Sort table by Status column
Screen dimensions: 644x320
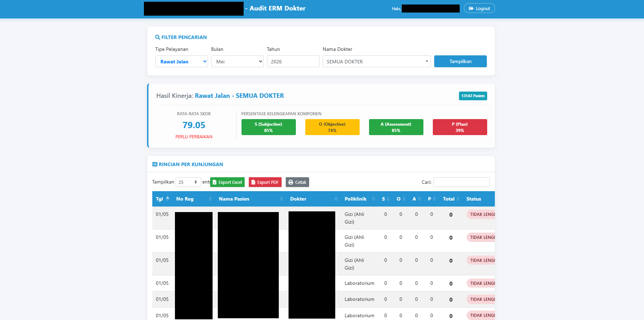coord(479,199)
